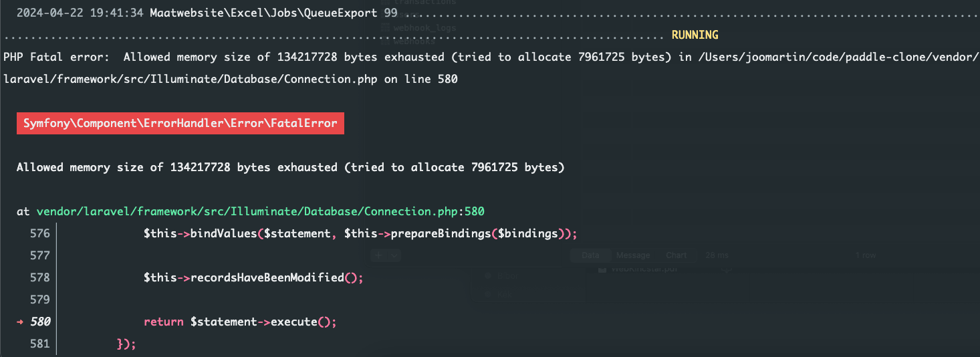
Task: Click the empty line number 579
Action: pos(39,299)
